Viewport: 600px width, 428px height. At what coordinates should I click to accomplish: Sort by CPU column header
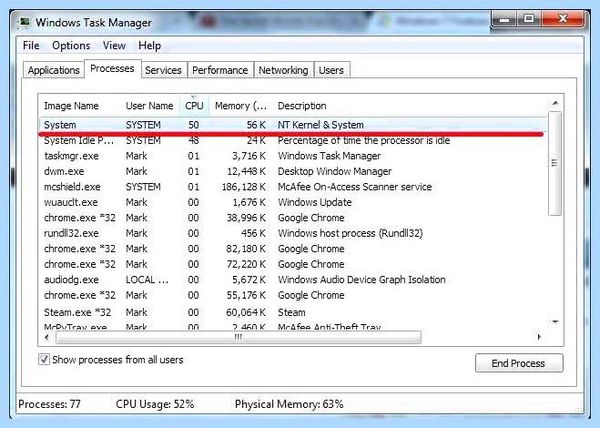click(194, 106)
